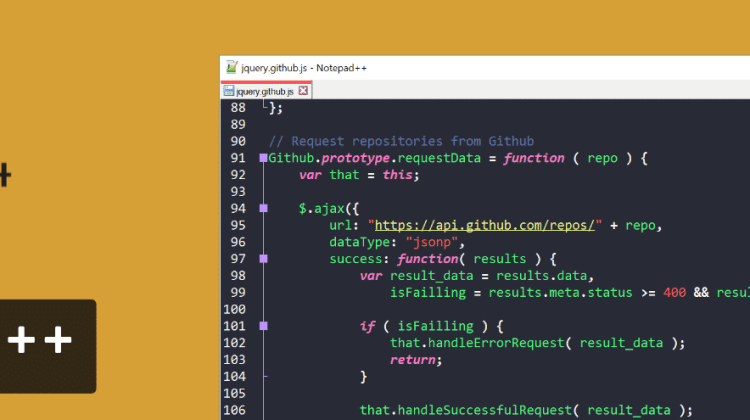Click the Notepad++ app icon in title bar

click(231, 68)
